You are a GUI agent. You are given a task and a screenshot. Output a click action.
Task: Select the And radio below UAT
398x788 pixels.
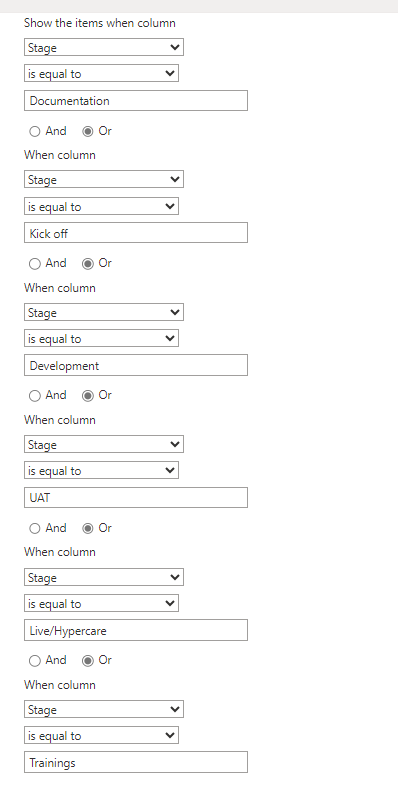click(35, 529)
